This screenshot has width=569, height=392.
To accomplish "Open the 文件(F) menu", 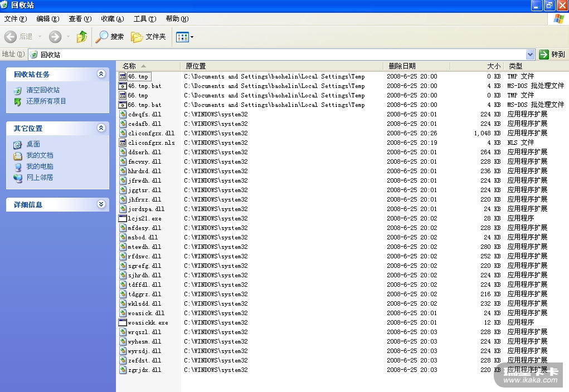I will tap(16, 19).
